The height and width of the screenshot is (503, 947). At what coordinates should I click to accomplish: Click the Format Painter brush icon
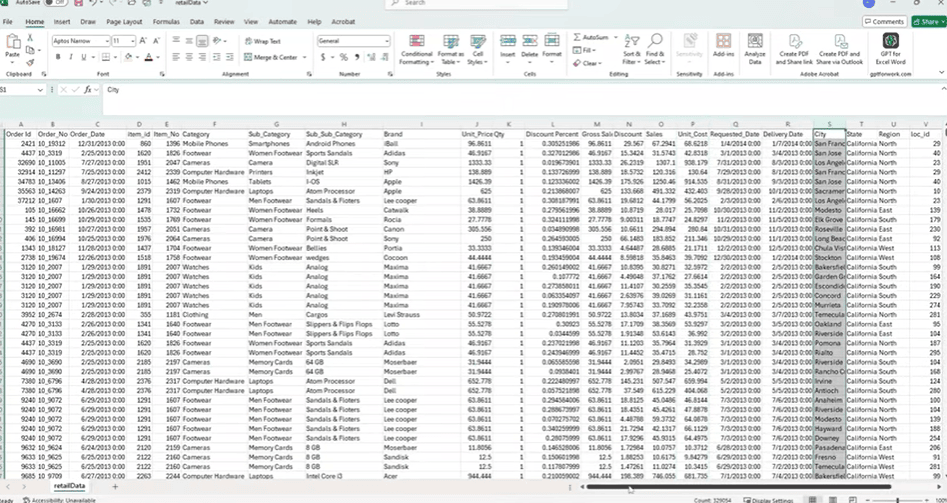(30, 62)
